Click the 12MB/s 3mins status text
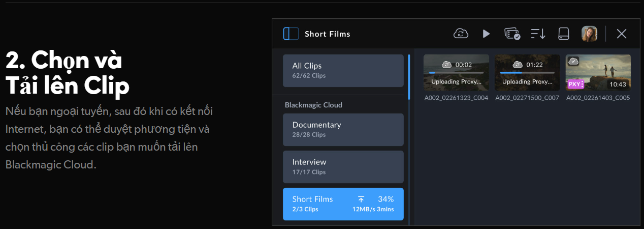 (373, 209)
